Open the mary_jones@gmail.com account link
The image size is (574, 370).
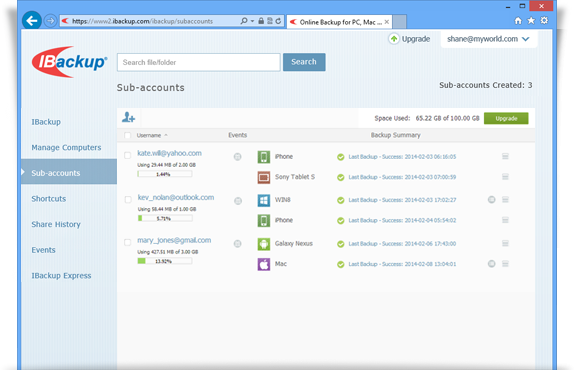(x=174, y=240)
